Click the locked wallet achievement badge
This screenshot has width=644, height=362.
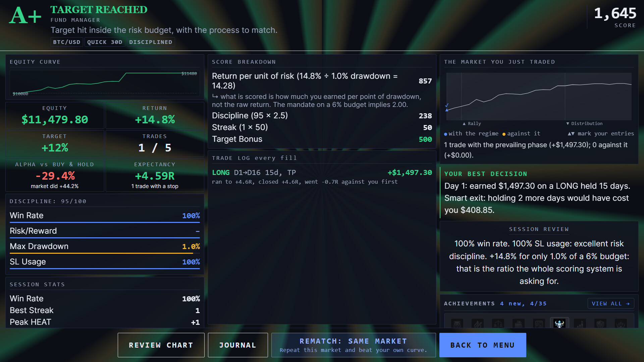coord(519,323)
